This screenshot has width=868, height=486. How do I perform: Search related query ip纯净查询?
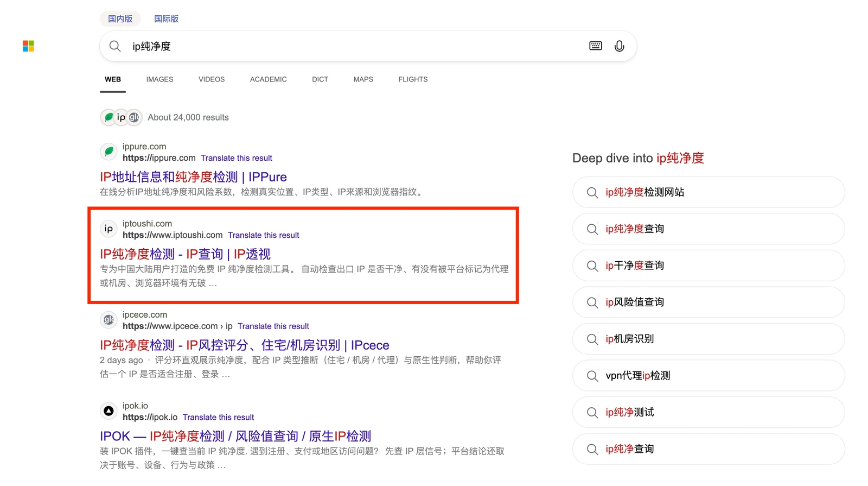[709, 449]
